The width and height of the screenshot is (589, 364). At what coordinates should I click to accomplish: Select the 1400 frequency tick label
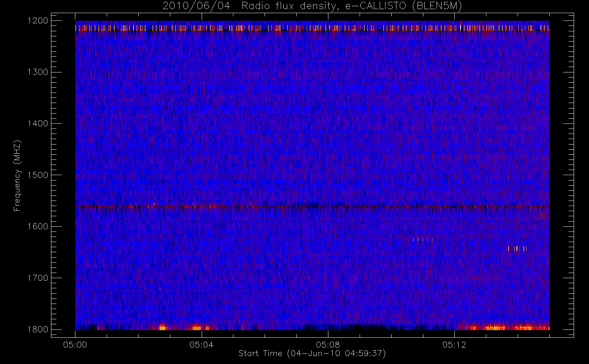pos(38,123)
